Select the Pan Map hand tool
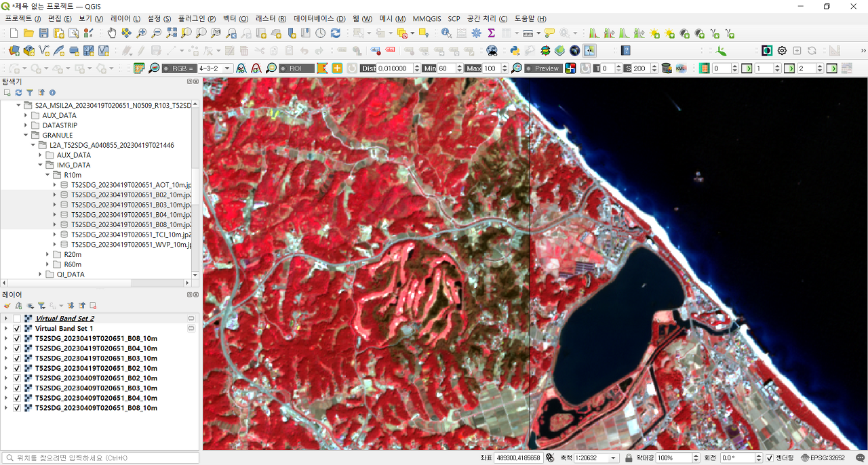This screenshot has height=465, width=868. point(111,33)
